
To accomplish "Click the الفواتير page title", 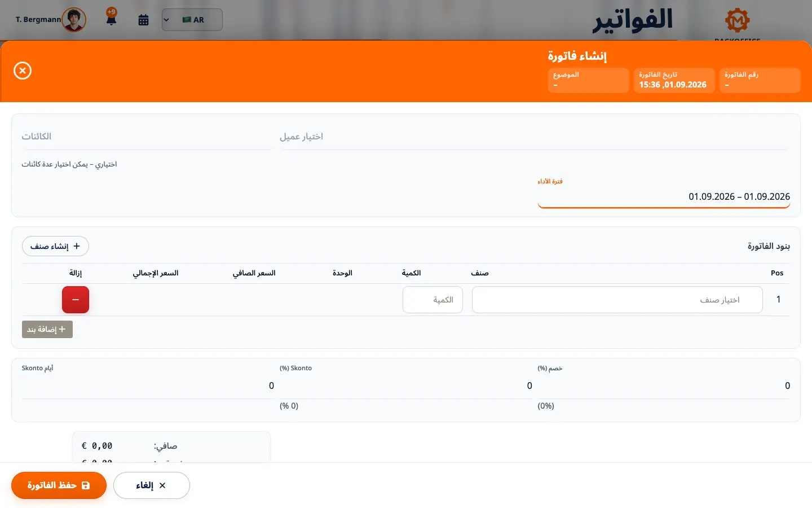I will (x=632, y=19).
